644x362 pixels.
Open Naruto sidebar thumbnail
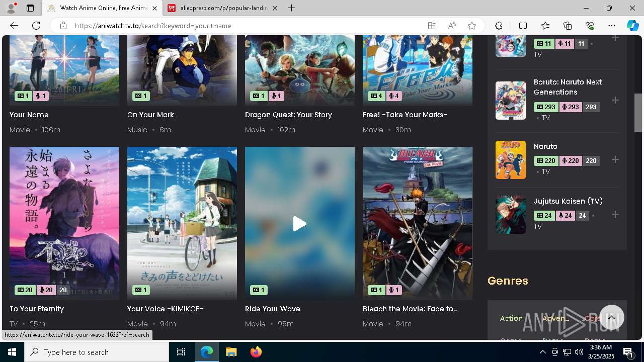(511, 160)
